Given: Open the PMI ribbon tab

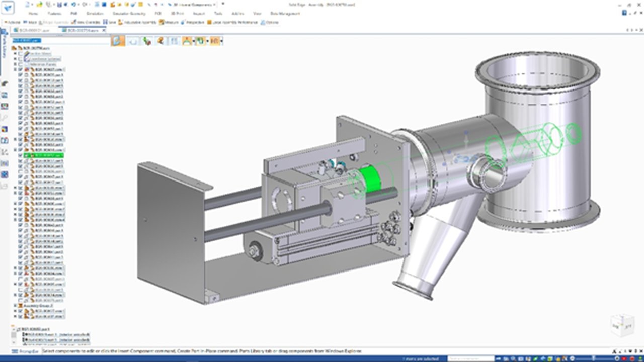Looking at the screenshot, I should point(74,14).
